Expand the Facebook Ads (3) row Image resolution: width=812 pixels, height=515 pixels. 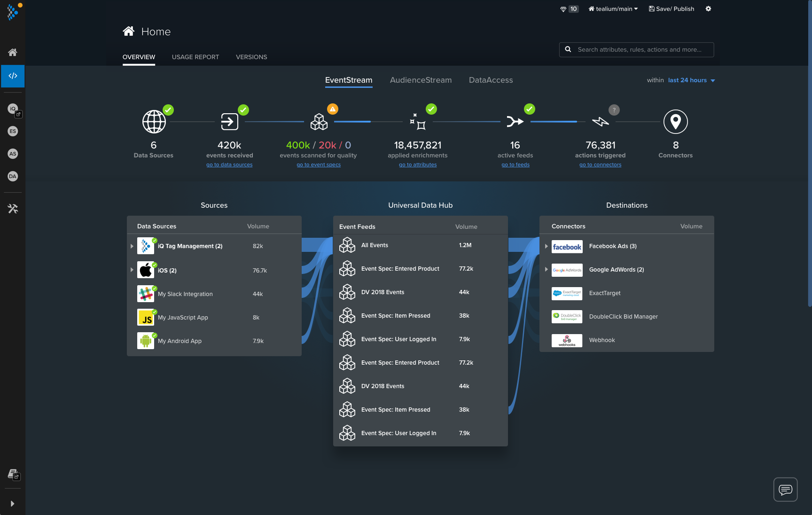(547, 246)
